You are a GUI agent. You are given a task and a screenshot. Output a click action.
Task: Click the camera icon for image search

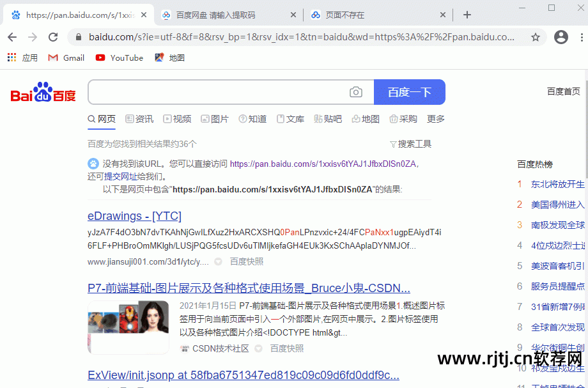pos(356,92)
